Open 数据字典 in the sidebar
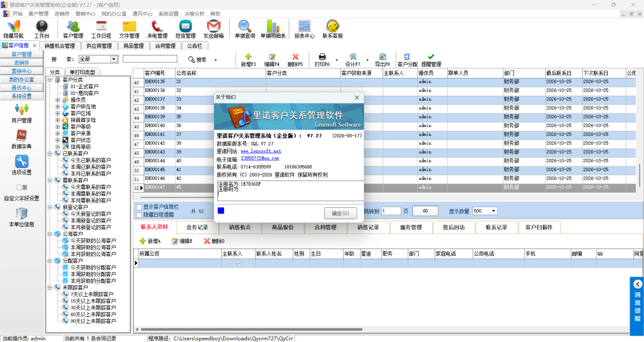 (21, 139)
